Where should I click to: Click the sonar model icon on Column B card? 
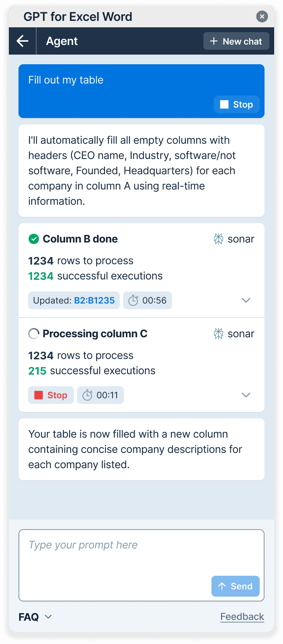218,238
